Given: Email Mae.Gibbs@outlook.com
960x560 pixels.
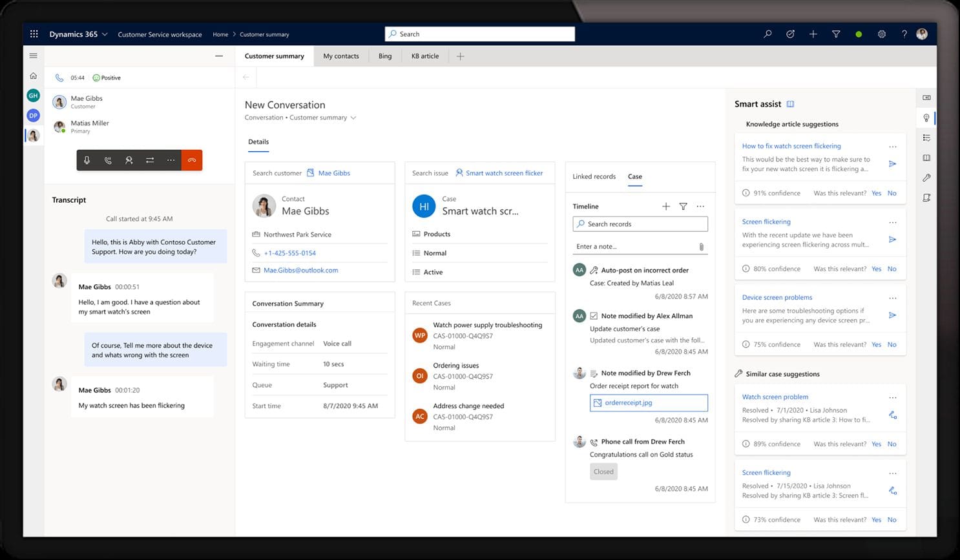Looking at the screenshot, I should coord(300,271).
